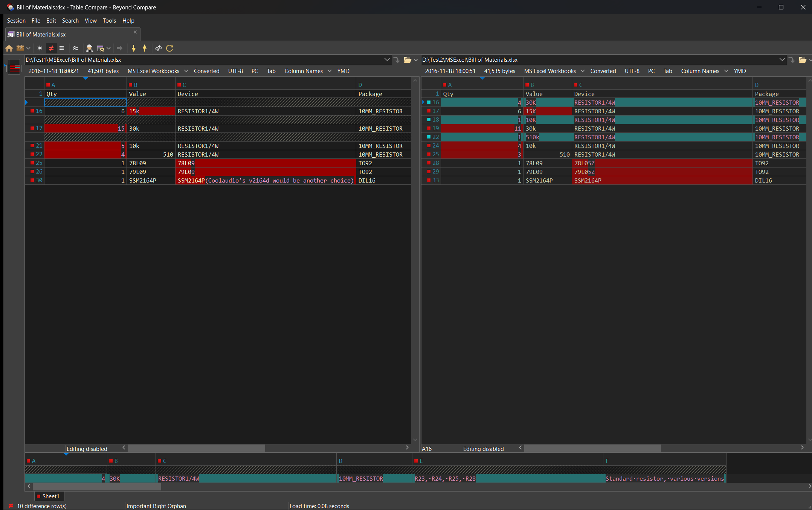
Task: Click left pane Converted label
Action: coord(206,71)
